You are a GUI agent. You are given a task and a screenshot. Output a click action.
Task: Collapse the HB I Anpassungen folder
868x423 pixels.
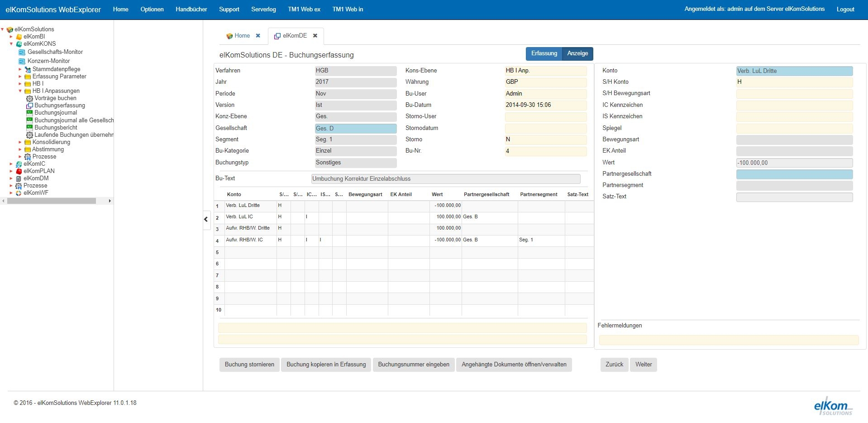(20, 91)
